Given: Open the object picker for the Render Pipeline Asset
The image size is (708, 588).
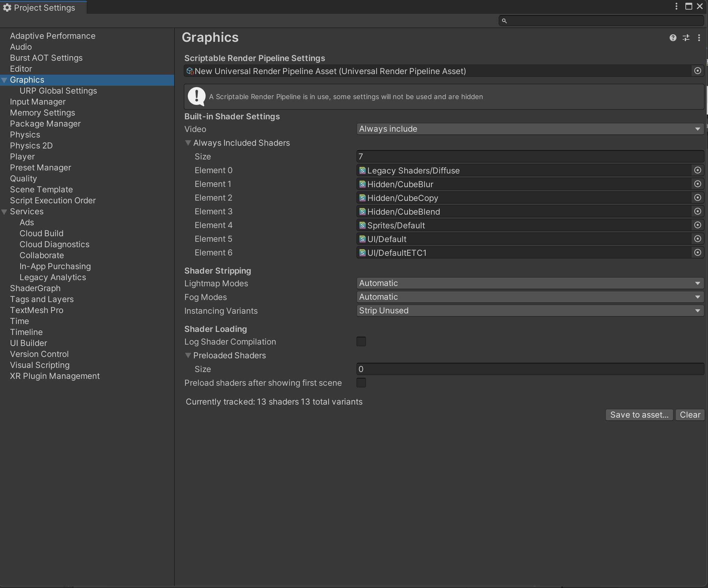Looking at the screenshot, I should point(698,71).
